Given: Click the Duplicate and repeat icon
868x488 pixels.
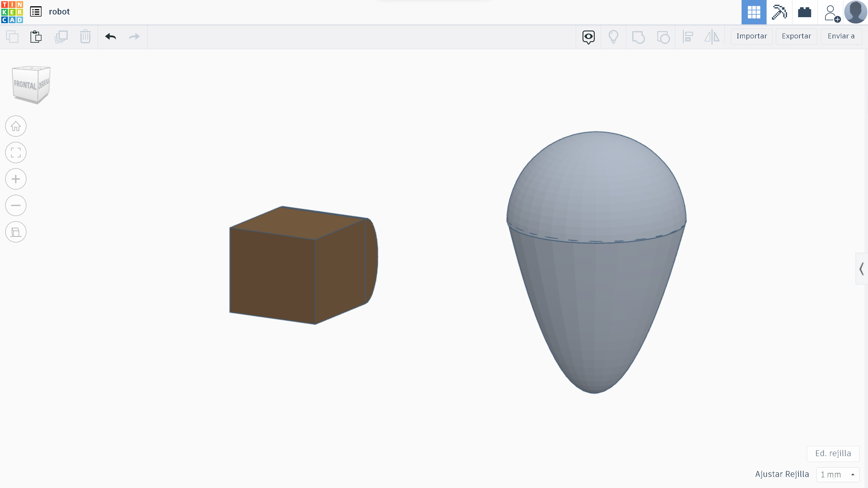Looking at the screenshot, I should coord(61,37).
